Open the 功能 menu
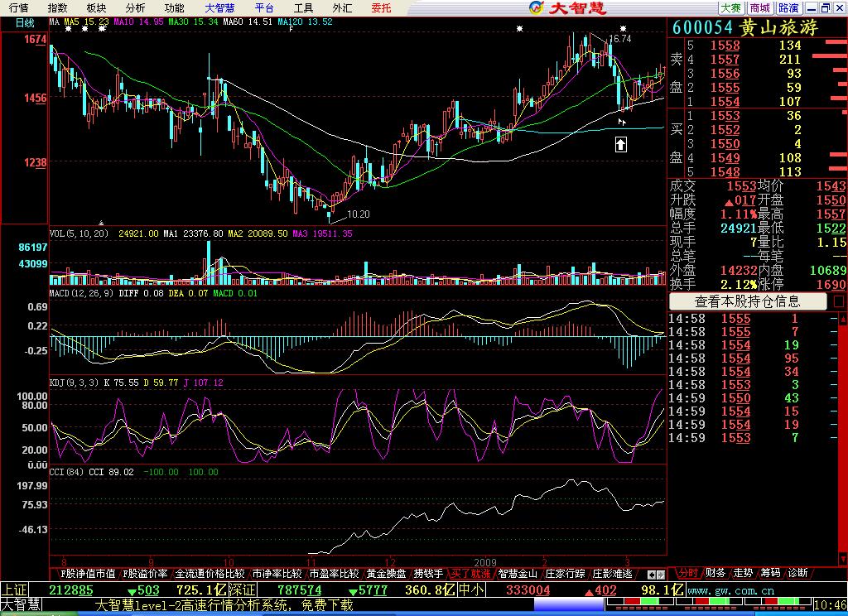848x616 pixels. coord(174,8)
